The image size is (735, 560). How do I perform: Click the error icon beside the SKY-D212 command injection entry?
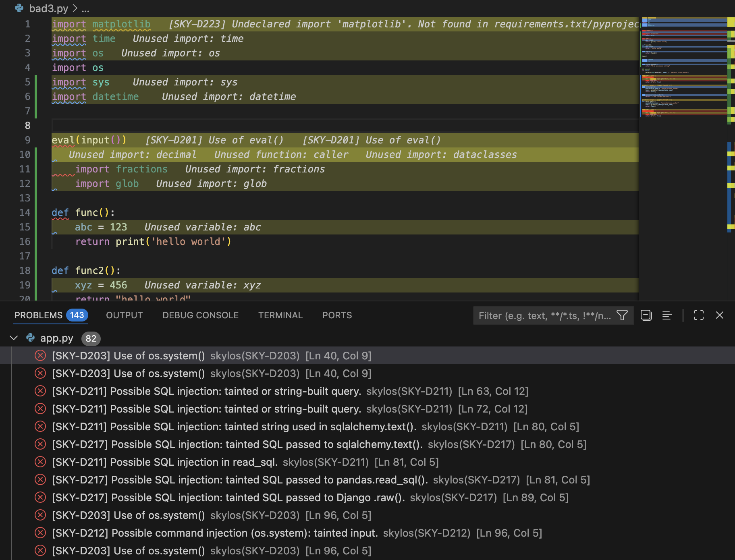coord(40,533)
